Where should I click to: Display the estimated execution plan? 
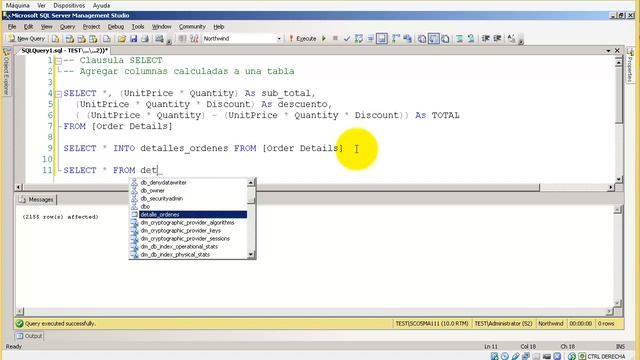pos(359,38)
